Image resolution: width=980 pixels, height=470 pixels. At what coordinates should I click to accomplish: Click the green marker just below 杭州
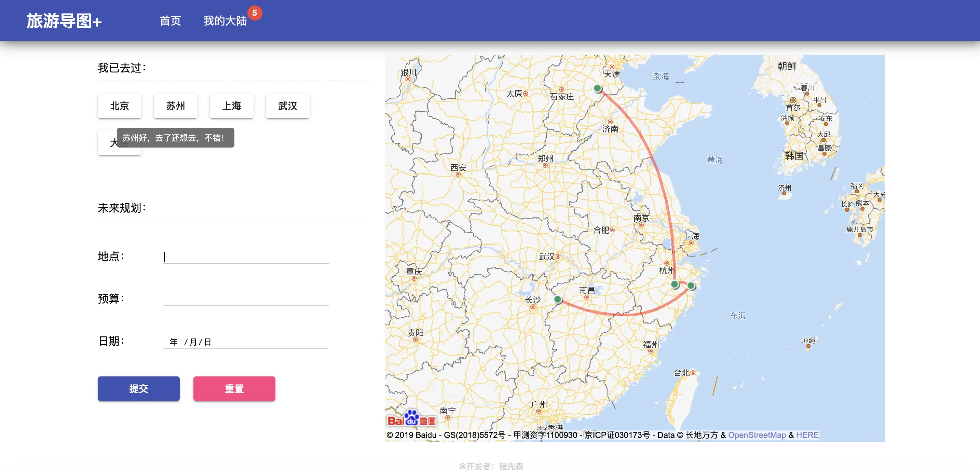tap(675, 284)
